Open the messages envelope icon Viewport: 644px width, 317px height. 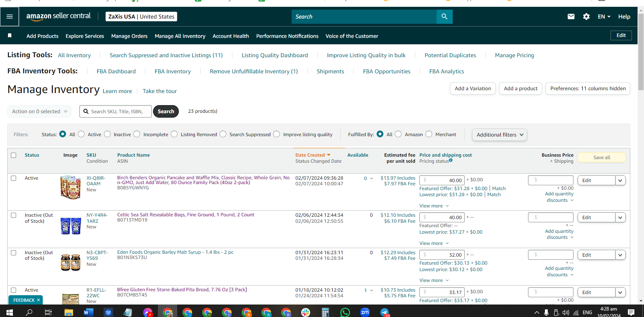tap(571, 17)
